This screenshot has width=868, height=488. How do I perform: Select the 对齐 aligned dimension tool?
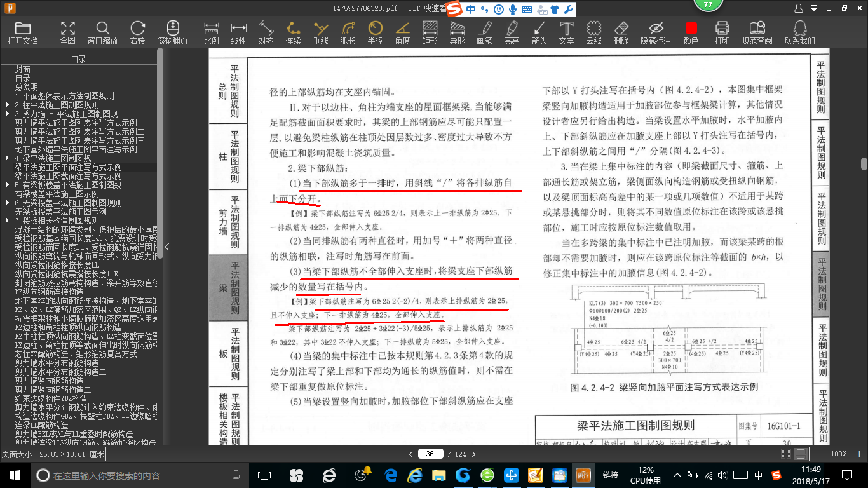[266, 32]
